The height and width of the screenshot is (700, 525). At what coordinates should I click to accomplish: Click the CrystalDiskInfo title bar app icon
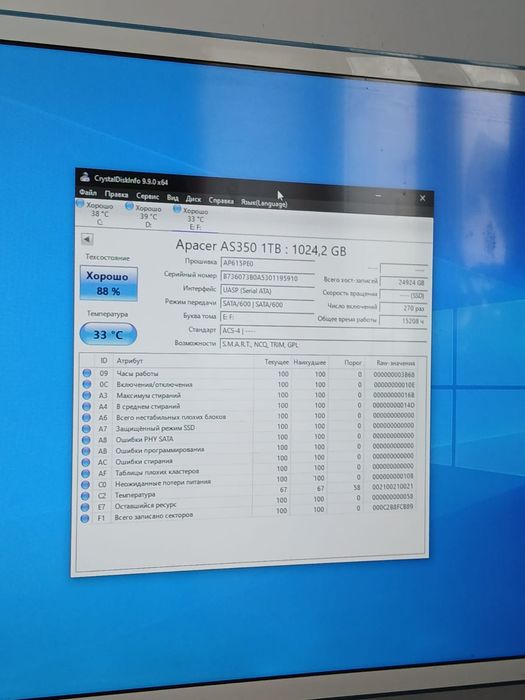(x=85, y=177)
